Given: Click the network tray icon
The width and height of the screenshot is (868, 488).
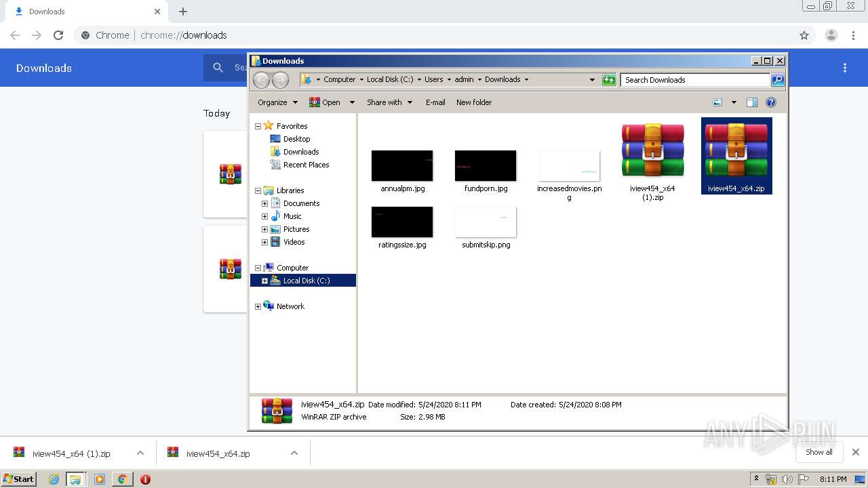Looking at the screenshot, I should [771, 479].
